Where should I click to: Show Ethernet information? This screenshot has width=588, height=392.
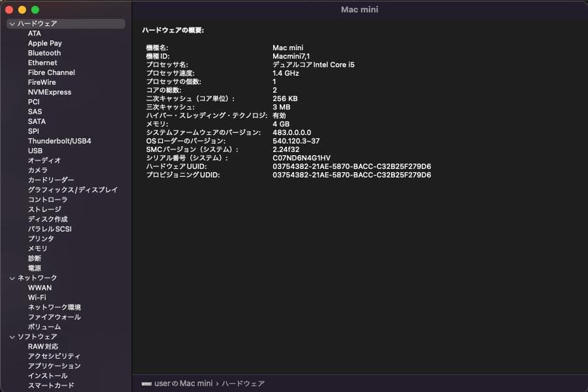click(x=42, y=63)
